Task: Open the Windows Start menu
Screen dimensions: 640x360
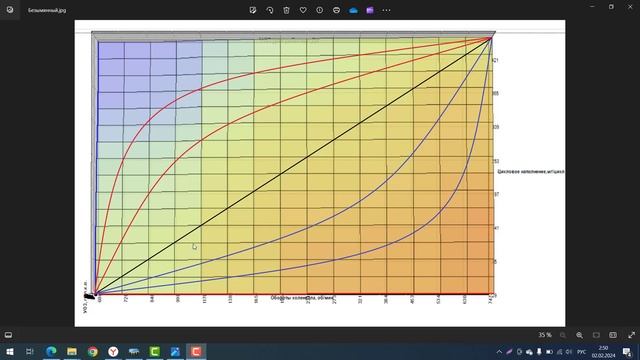Action: [x=9, y=351]
